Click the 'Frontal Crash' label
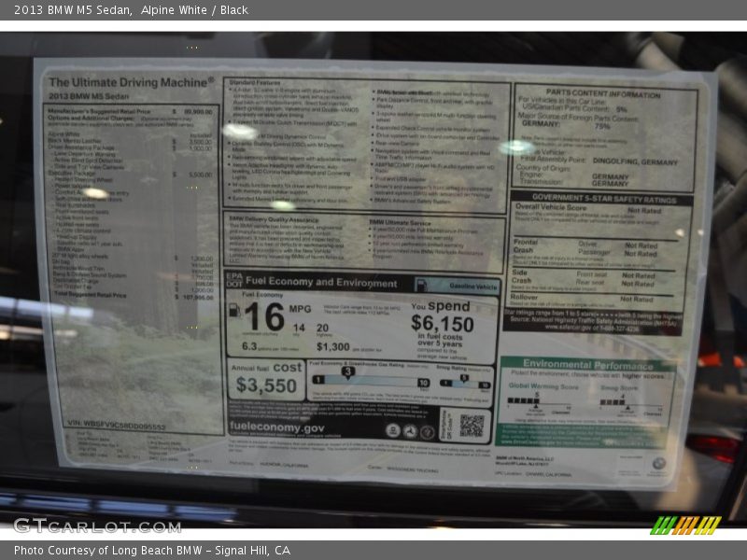Image resolution: width=747 pixels, height=560 pixels. [526, 245]
